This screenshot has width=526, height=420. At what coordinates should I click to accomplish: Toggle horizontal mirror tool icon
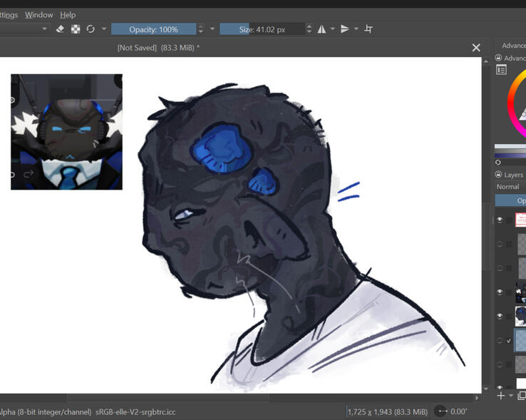[321, 29]
